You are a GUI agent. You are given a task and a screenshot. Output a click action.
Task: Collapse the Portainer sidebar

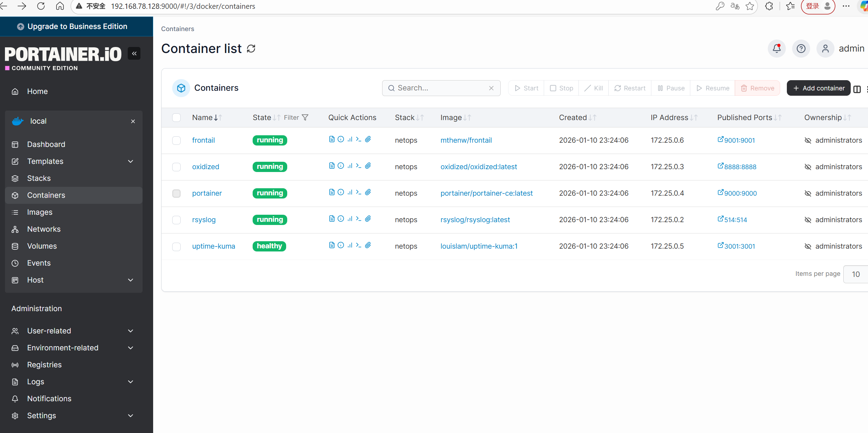pyautogui.click(x=134, y=54)
